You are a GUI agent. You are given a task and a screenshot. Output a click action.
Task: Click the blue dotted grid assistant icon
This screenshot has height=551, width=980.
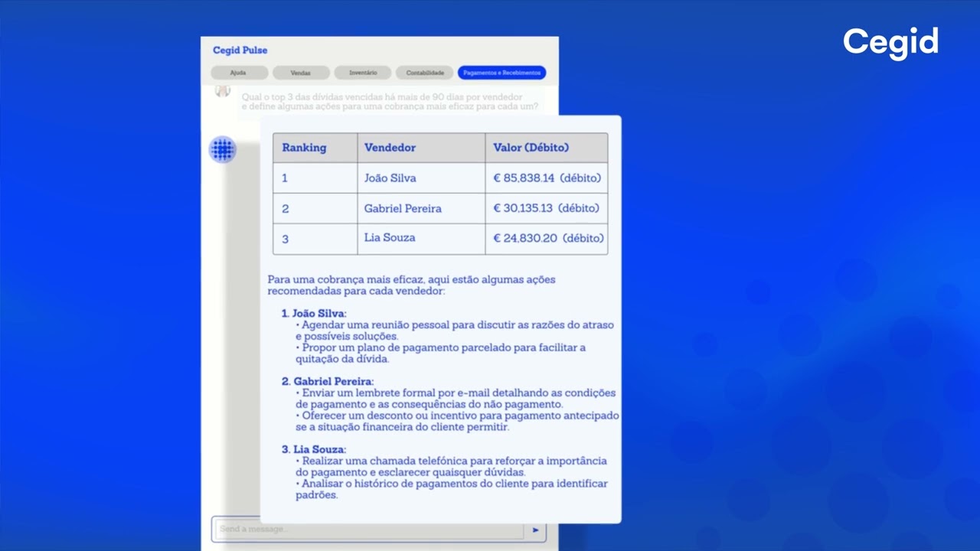(x=222, y=149)
